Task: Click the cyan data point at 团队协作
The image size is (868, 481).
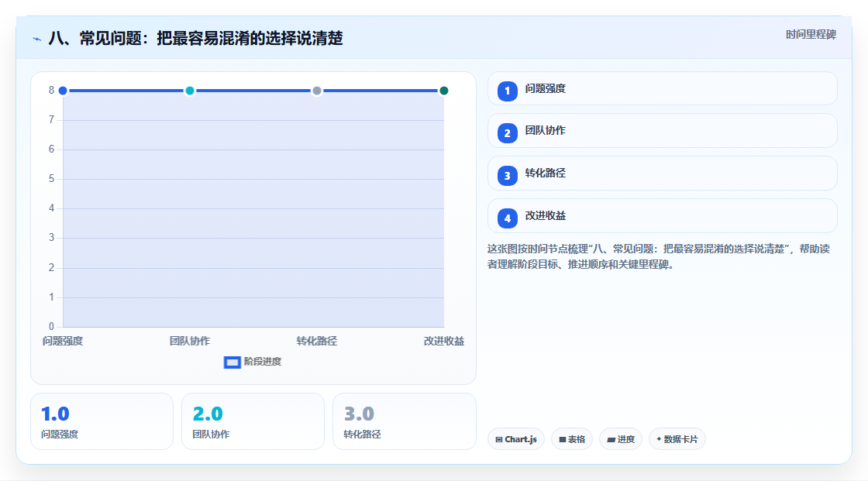Action: pyautogui.click(x=190, y=91)
